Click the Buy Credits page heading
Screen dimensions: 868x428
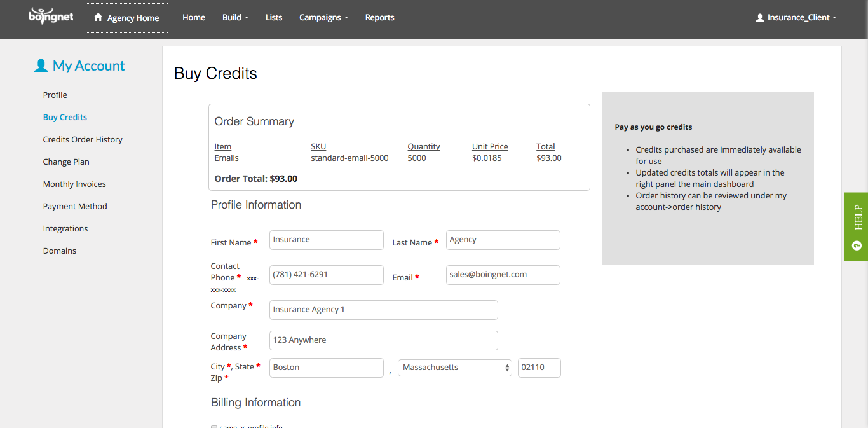coord(216,74)
